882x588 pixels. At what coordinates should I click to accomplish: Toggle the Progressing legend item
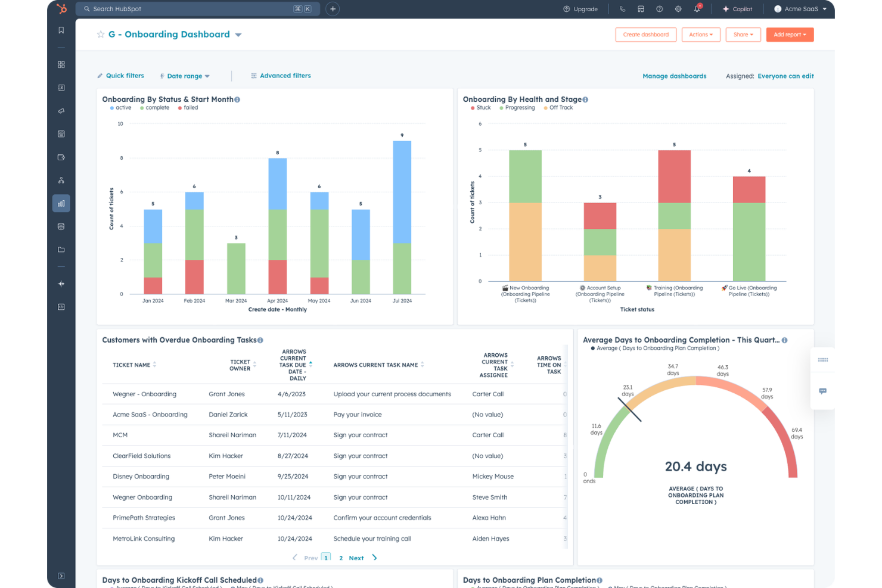point(517,108)
